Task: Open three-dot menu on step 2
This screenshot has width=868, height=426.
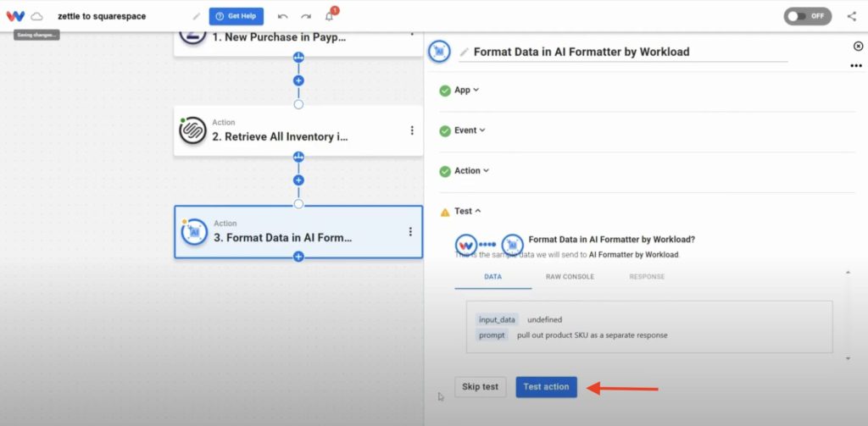Action: (412, 130)
